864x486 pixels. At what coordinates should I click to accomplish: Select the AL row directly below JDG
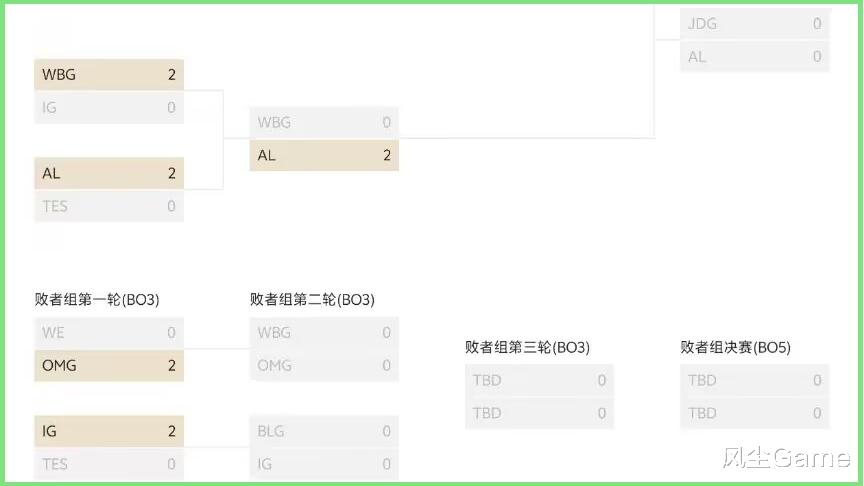[x=755, y=57]
